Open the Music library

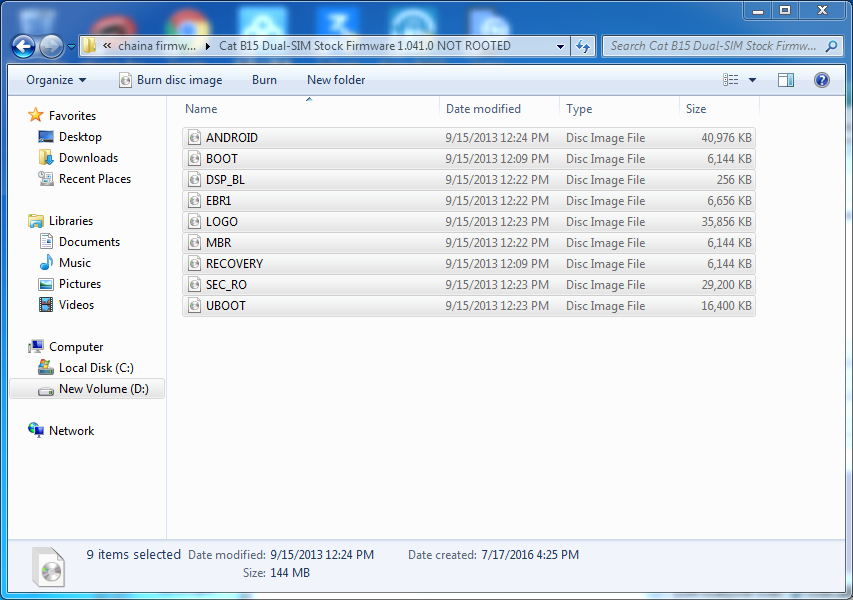[75, 263]
